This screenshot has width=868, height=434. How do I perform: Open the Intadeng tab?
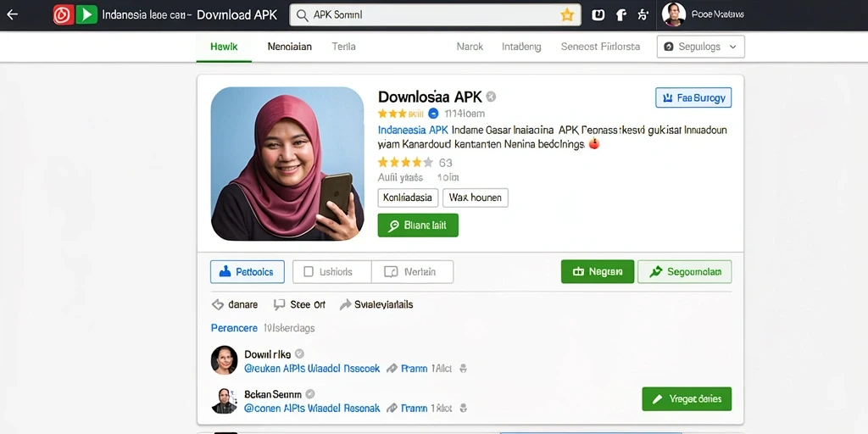click(x=521, y=47)
